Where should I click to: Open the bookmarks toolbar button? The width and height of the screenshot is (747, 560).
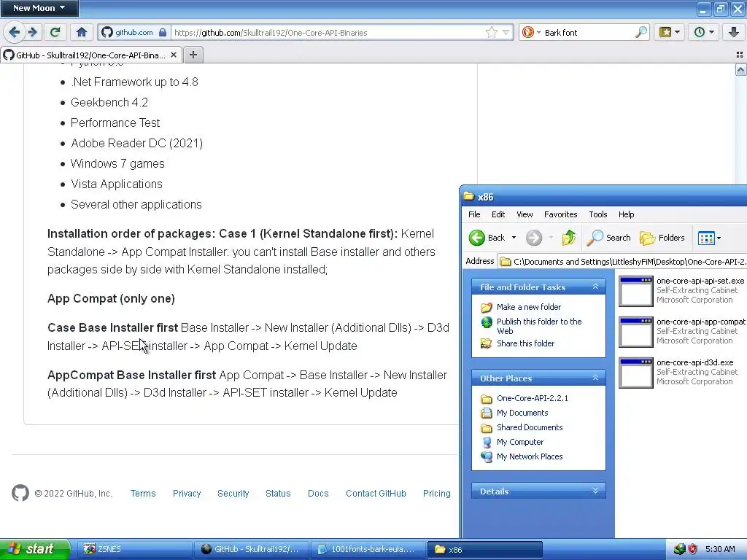click(665, 32)
